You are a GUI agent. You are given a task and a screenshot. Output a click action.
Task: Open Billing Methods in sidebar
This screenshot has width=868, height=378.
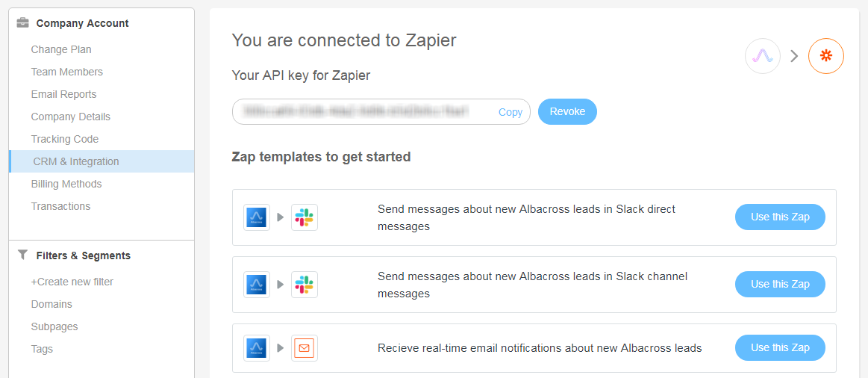66,184
